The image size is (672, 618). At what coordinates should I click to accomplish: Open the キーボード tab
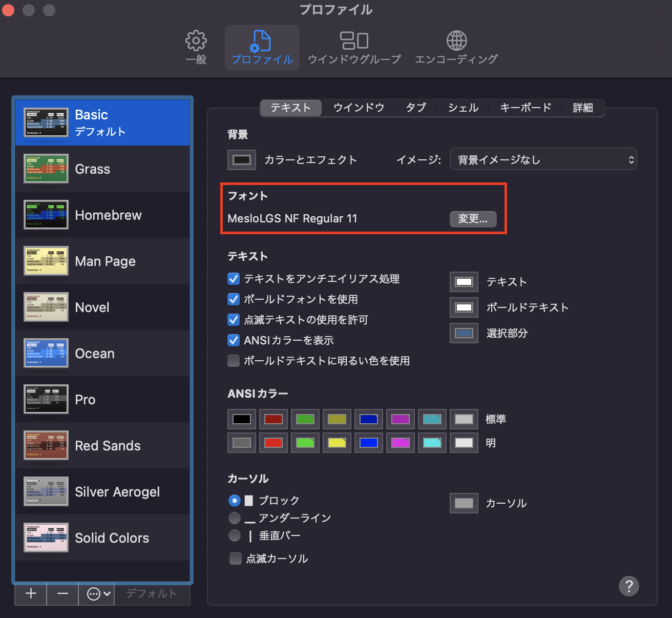(x=526, y=108)
